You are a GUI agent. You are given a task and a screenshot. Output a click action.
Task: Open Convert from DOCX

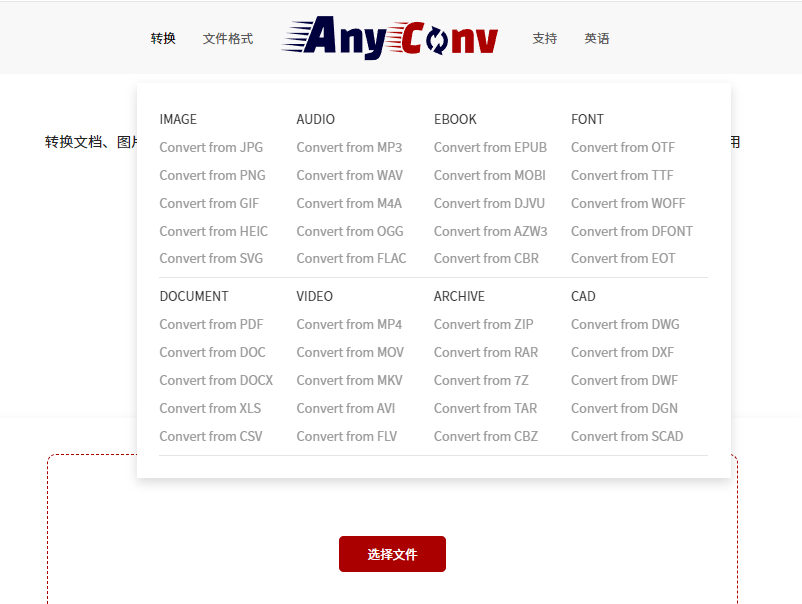216,381
